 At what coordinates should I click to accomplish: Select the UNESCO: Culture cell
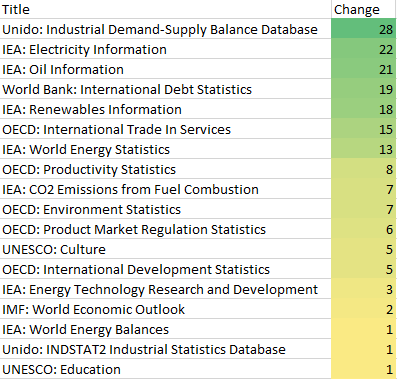click(165, 249)
